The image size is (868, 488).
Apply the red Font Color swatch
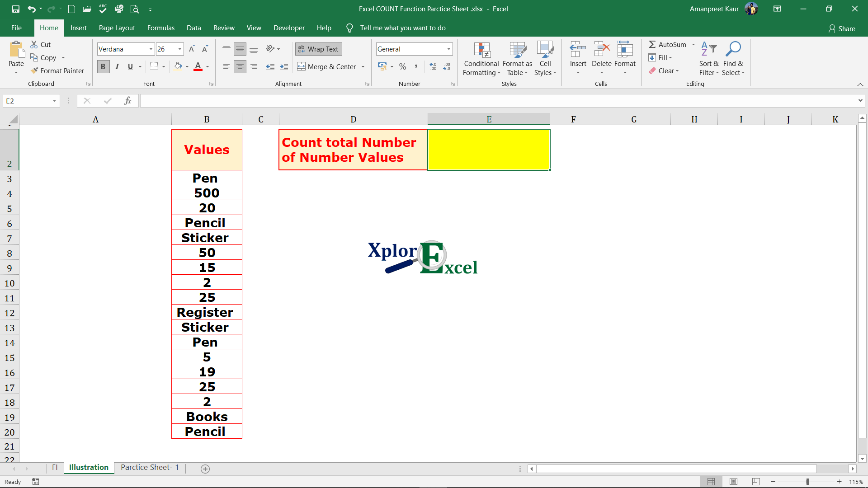(198, 66)
